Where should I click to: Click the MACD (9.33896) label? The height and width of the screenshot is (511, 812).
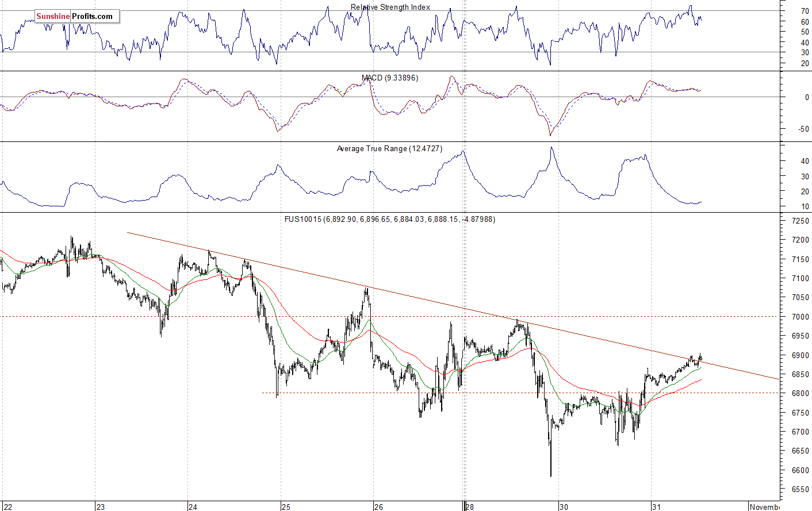[x=390, y=78]
